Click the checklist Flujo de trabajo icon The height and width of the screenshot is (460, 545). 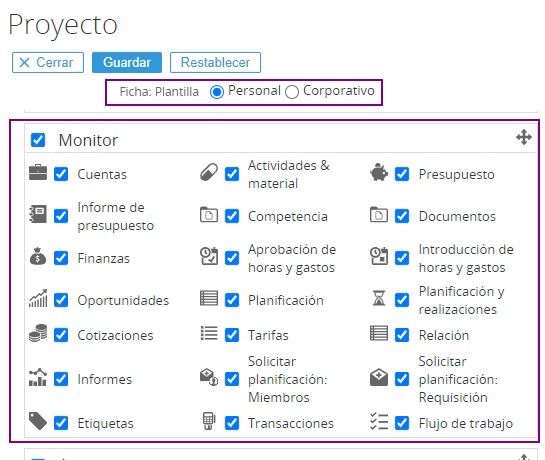click(379, 421)
